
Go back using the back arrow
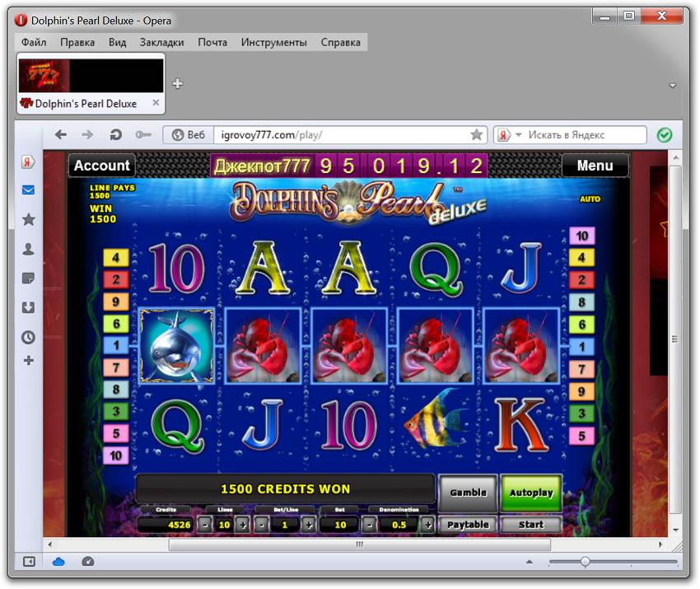[60, 135]
